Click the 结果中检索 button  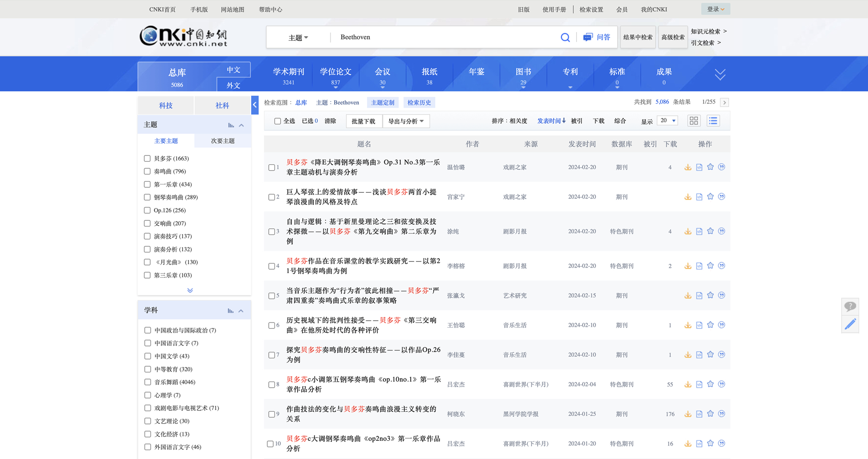(638, 37)
